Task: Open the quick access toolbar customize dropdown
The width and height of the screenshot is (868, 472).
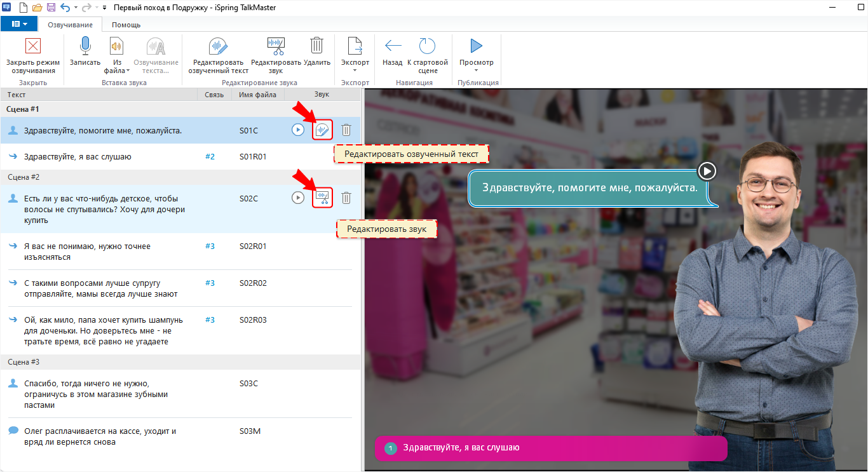Action: (104, 8)
